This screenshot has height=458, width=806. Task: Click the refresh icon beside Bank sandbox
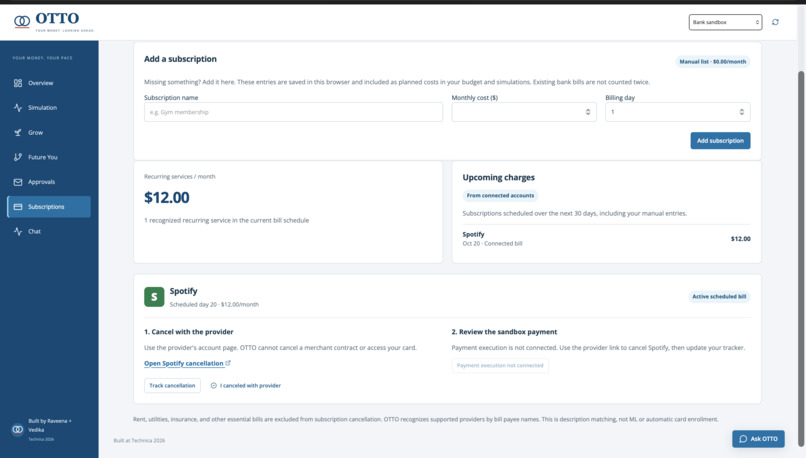[775, 22]
